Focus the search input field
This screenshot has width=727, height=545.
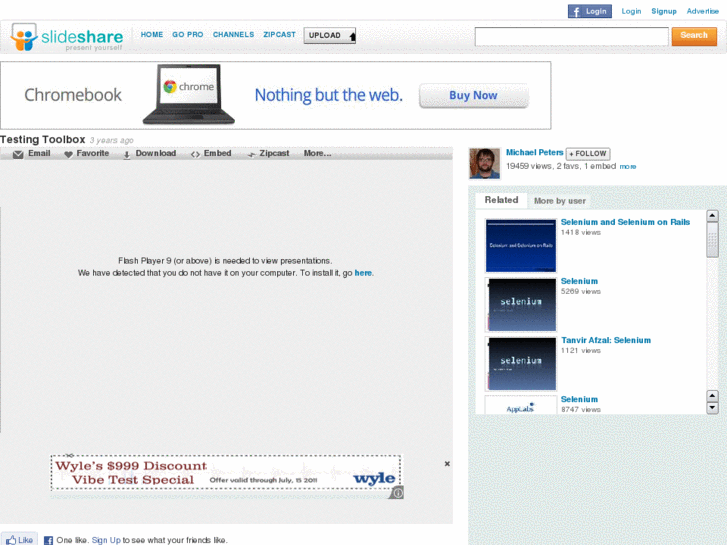click(x=571, y=37)
